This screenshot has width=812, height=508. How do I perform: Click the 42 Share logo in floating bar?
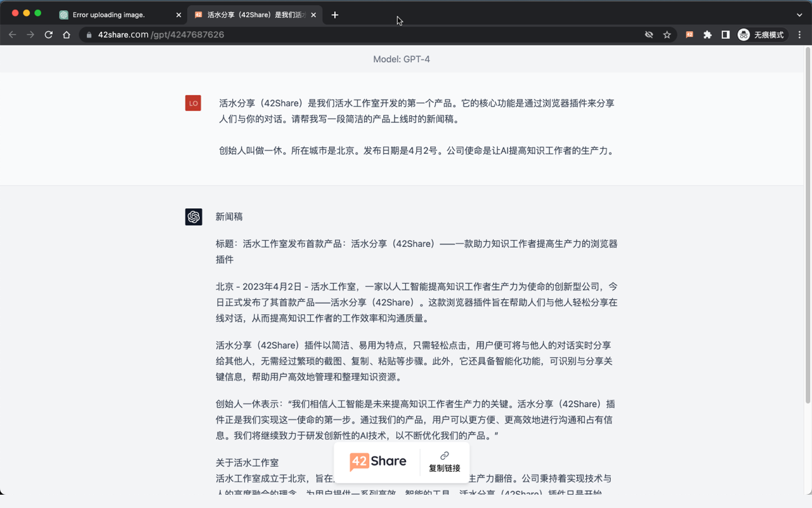pyautogui.click(x=378, y=462)
